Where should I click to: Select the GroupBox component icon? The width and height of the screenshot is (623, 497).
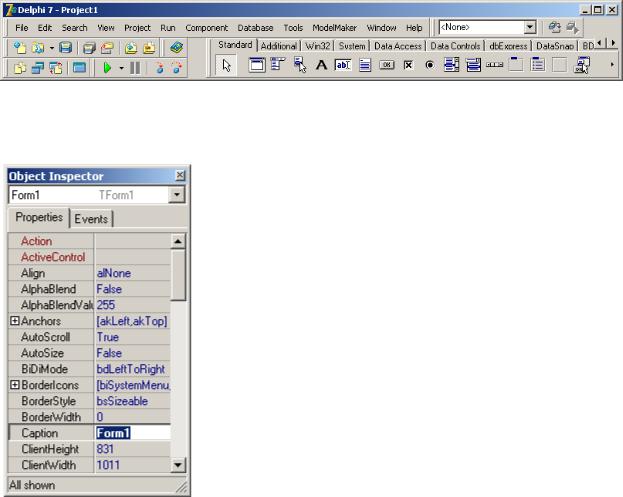pos(516,65)
